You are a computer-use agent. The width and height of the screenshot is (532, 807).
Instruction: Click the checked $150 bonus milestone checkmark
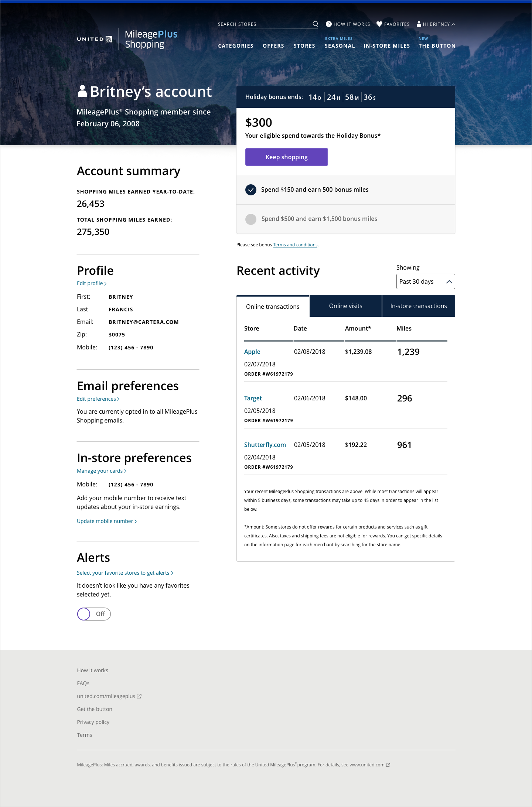click(251, 190)
